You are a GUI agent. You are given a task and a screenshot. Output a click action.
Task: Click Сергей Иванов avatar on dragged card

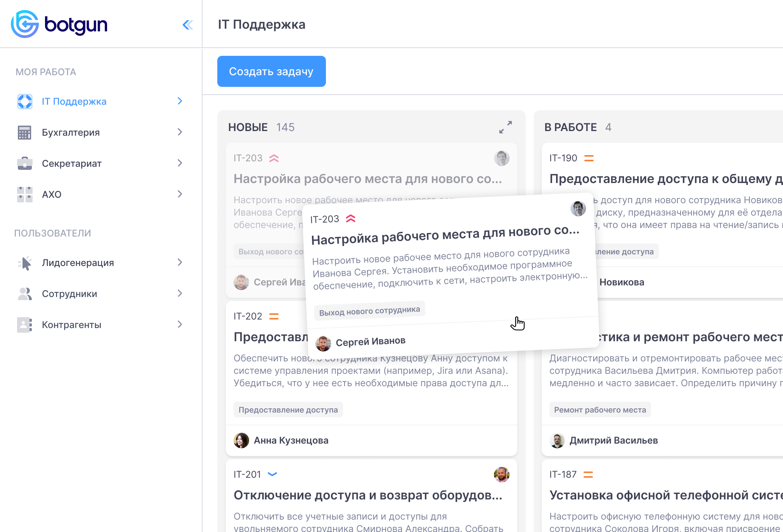(323, 344)
